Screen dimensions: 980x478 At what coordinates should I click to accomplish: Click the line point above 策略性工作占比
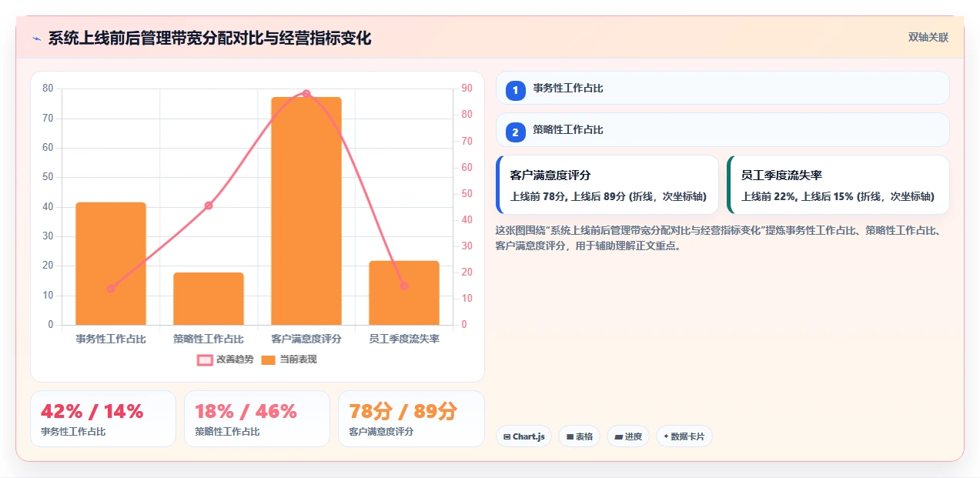click(209, 206)
